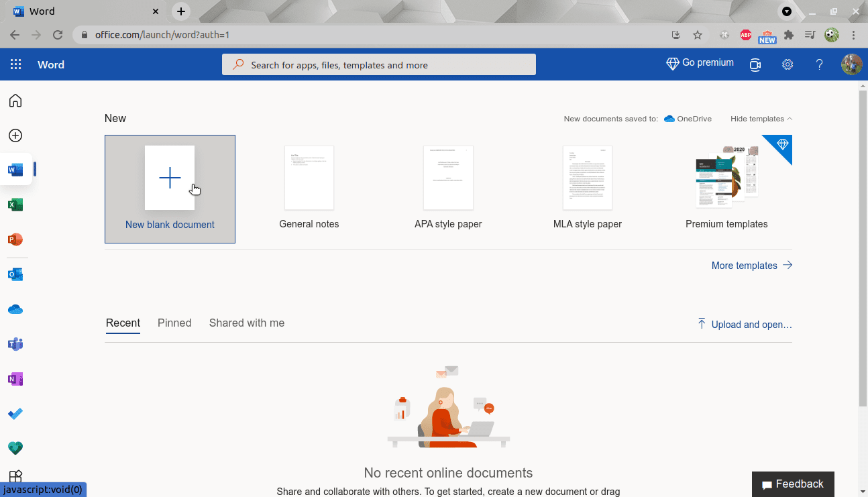
Task: Focus the search apps and files box
Action: tap(379, 64)
